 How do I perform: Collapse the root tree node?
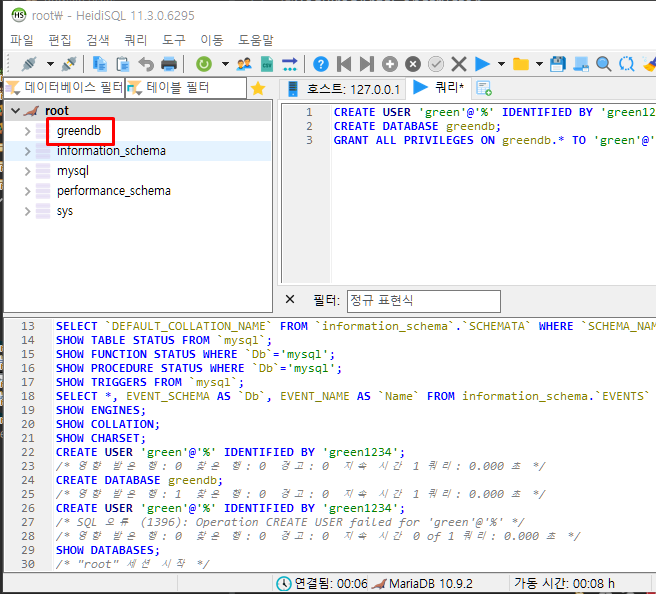[x=15, y=111]
